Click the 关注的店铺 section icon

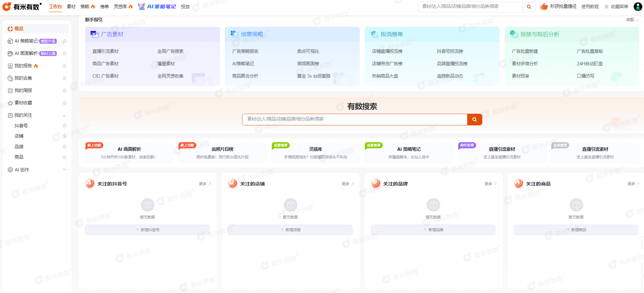pos(233,183)
